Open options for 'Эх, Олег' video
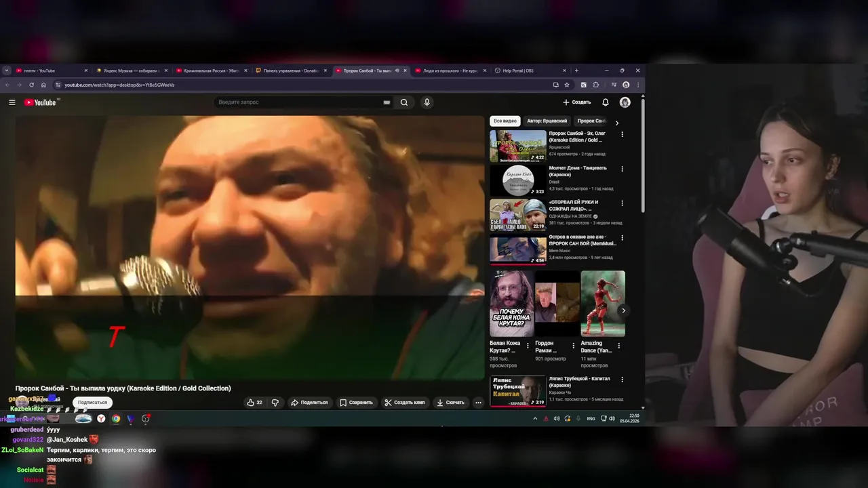 (x=623, y=134)
